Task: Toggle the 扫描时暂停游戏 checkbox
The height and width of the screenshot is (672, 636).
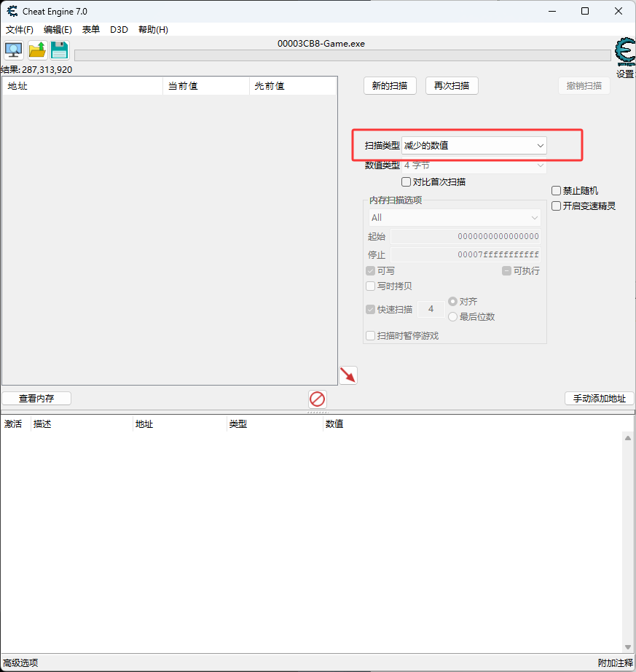Action: pyautogui.click(x=371, y=335)
